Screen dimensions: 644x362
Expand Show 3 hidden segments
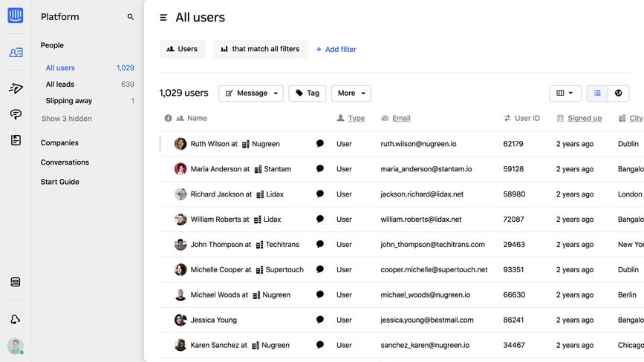(67, 119)
